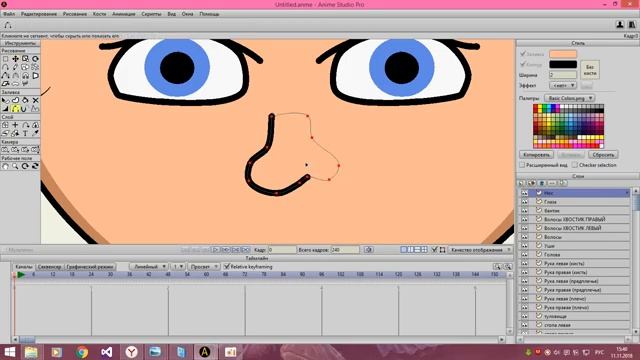Screen dimensions: 640x360
Task: Toggle the Stroke checkbox in Style panel
Action: click(x=523, y=64)
